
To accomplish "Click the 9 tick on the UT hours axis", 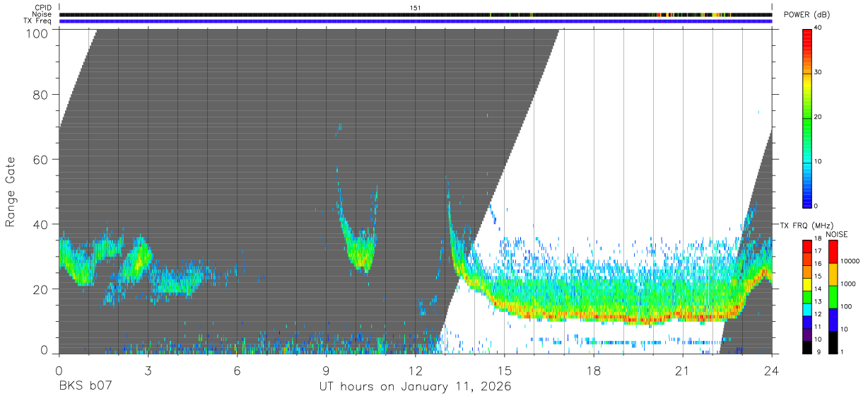I will (x=326, y=371).
